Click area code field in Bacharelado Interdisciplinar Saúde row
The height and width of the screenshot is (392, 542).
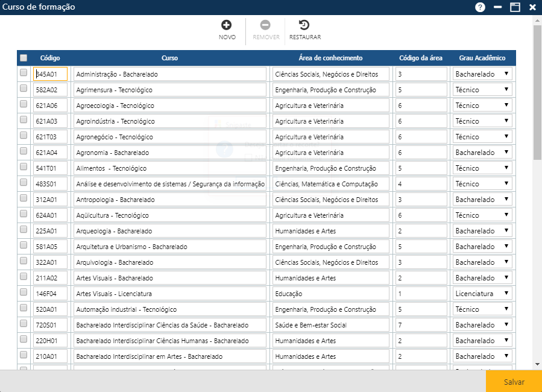421,325
